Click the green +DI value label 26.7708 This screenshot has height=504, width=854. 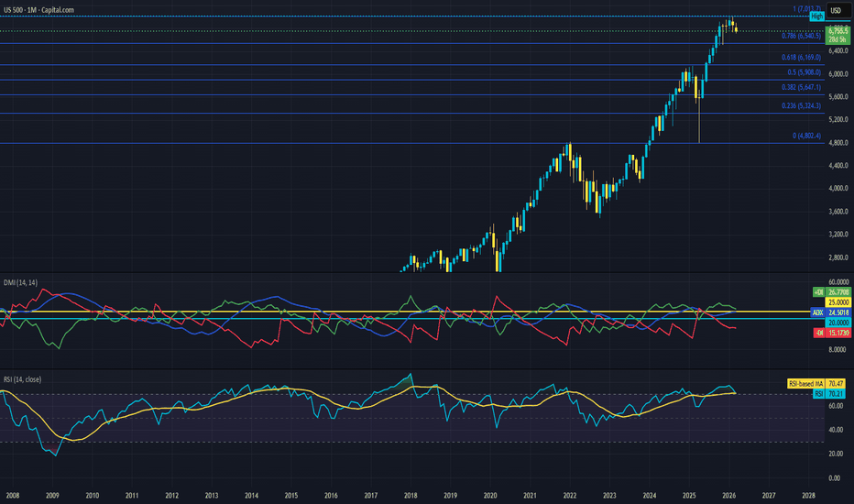[x=838, y=292]
